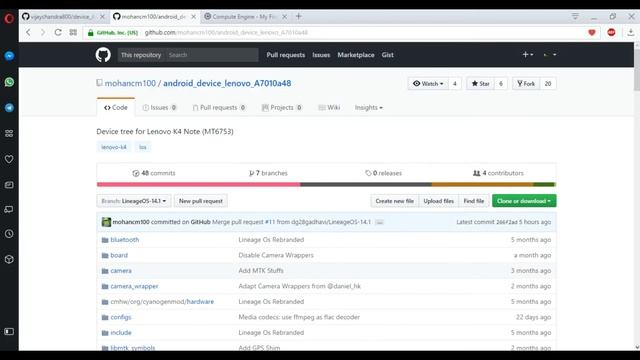Open the Wiki tab
Screen dimensions: 640x360
[329, 107]
